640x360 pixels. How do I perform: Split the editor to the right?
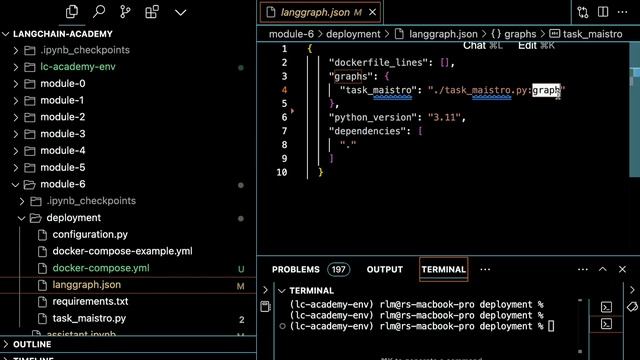click(x=603, y=12)
